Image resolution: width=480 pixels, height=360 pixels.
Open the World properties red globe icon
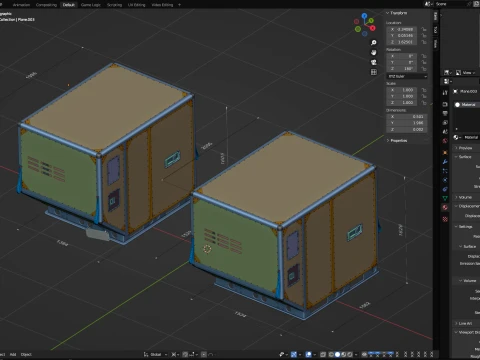click(x=445, y=141)
